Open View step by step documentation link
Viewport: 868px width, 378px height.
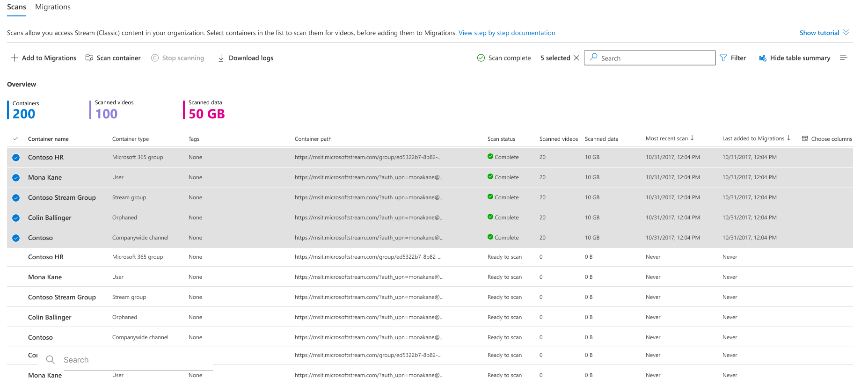click(507, 33)
